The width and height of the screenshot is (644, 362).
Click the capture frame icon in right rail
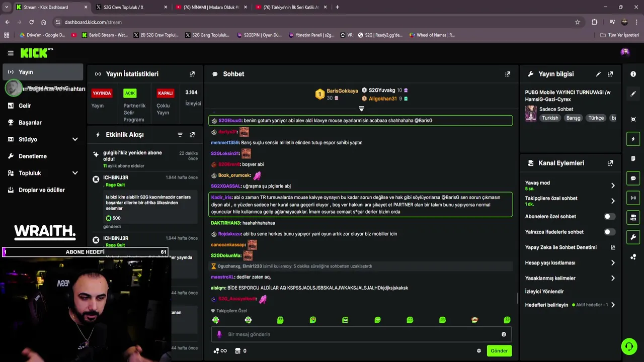tap(633, 119)
